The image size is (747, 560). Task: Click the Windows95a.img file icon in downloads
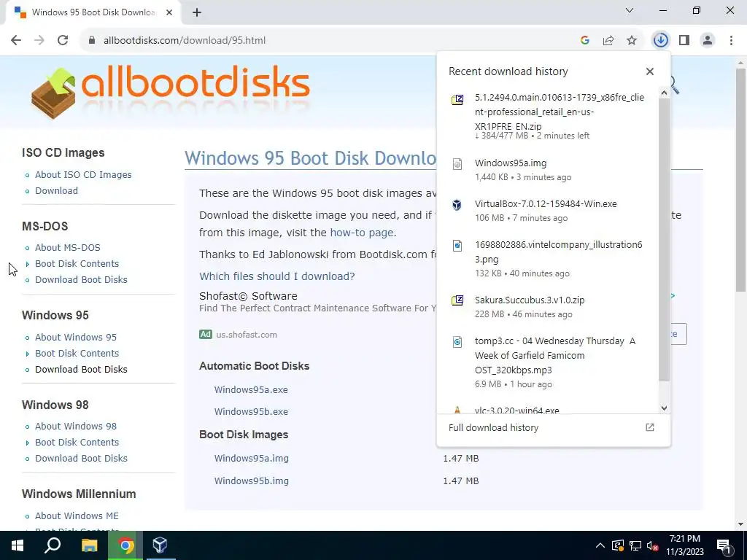[457, 164]
